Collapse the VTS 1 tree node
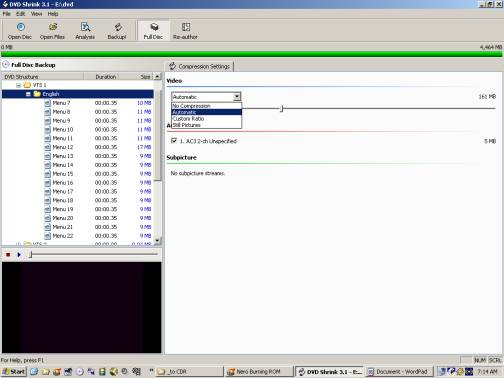Image resolution: width=504 pixels, height=378 pixels. click(19, 85)
